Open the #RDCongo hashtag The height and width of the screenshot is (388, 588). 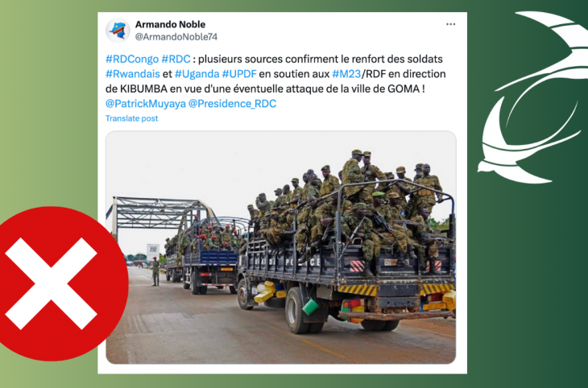132,60
